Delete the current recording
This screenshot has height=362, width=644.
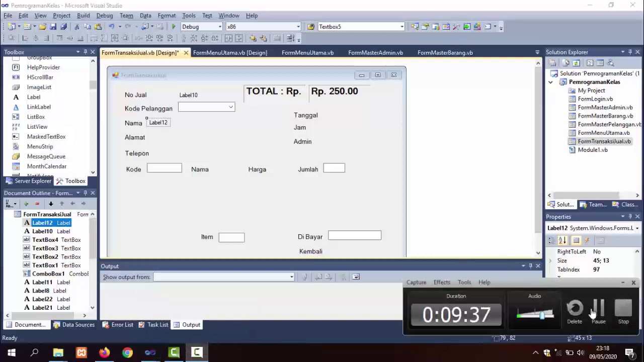point(575,312)
